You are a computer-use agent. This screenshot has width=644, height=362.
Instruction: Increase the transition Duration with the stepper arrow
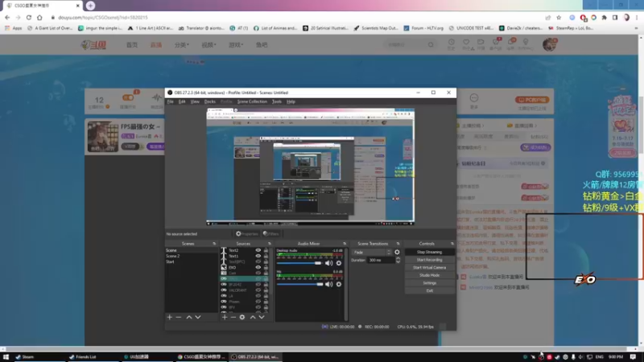coord(398,258)
